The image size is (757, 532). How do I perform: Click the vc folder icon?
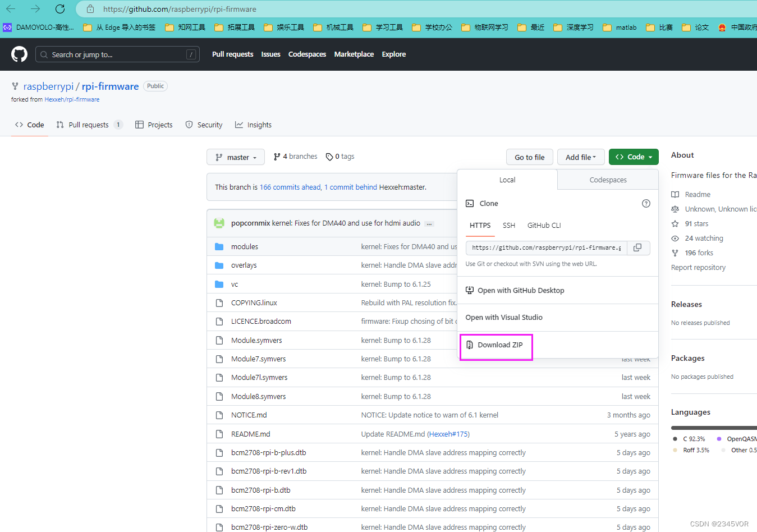(219, 284)
